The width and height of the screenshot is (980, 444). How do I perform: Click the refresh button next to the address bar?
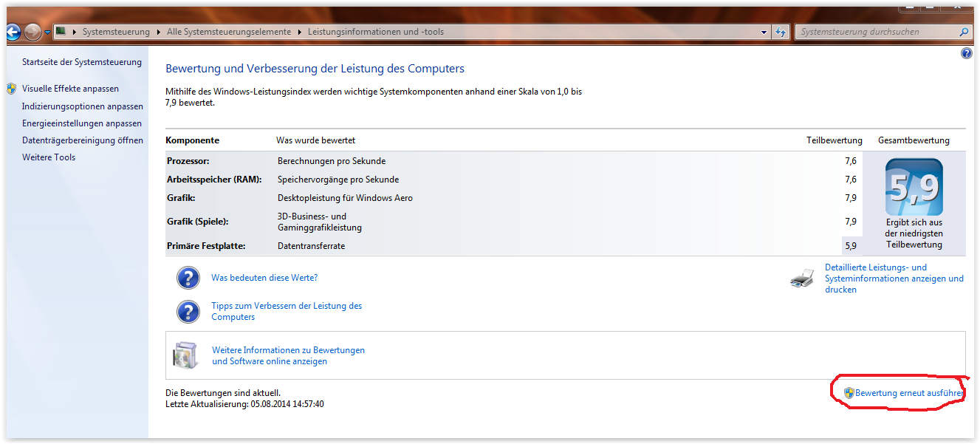(x=781, y=32)
